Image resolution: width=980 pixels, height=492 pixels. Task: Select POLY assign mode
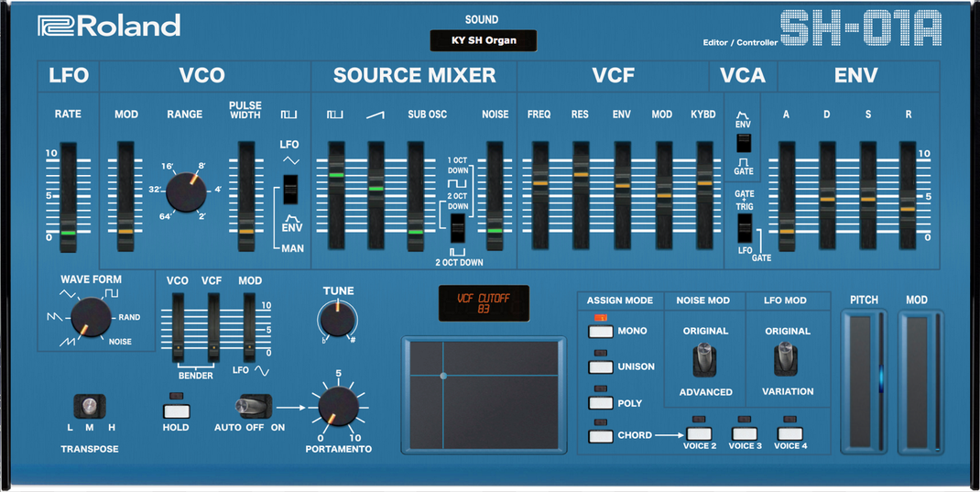coord(601,402)
